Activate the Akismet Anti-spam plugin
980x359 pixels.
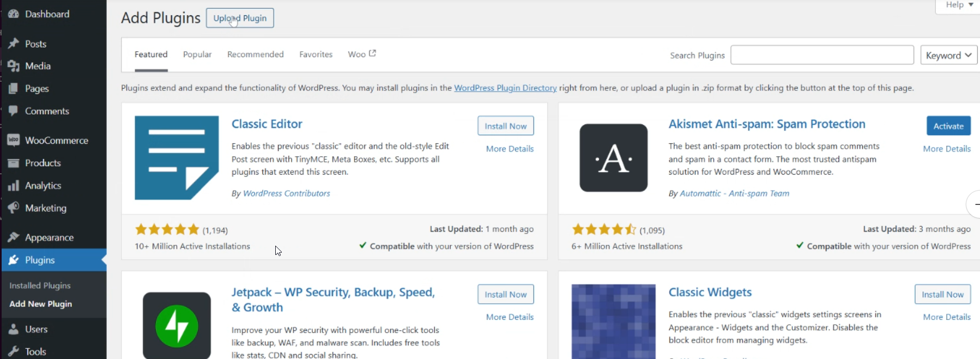coord(948,126)
